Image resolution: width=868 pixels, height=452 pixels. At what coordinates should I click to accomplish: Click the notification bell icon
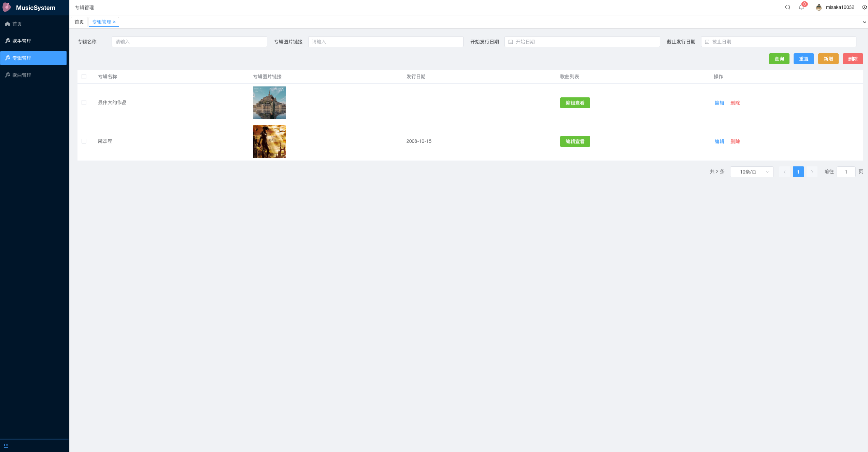click(801, 8)
